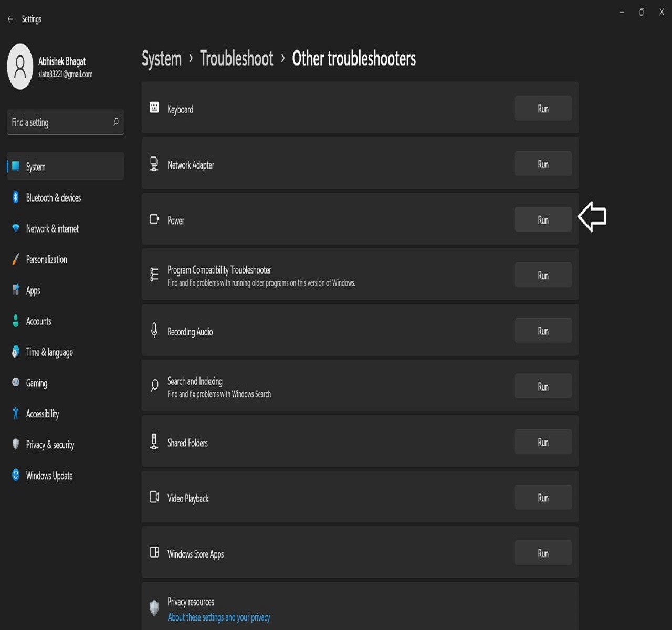Click the search magnifier icon
The height and width of the screenshot is (630, 672).
pos(116,122)
